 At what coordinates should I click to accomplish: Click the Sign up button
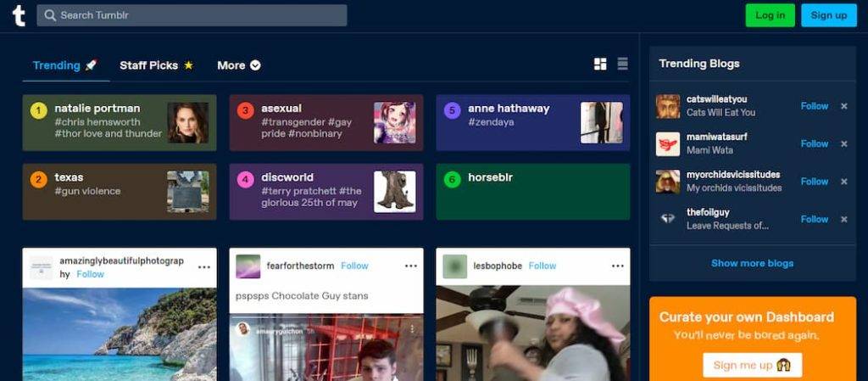coord(828,15)
